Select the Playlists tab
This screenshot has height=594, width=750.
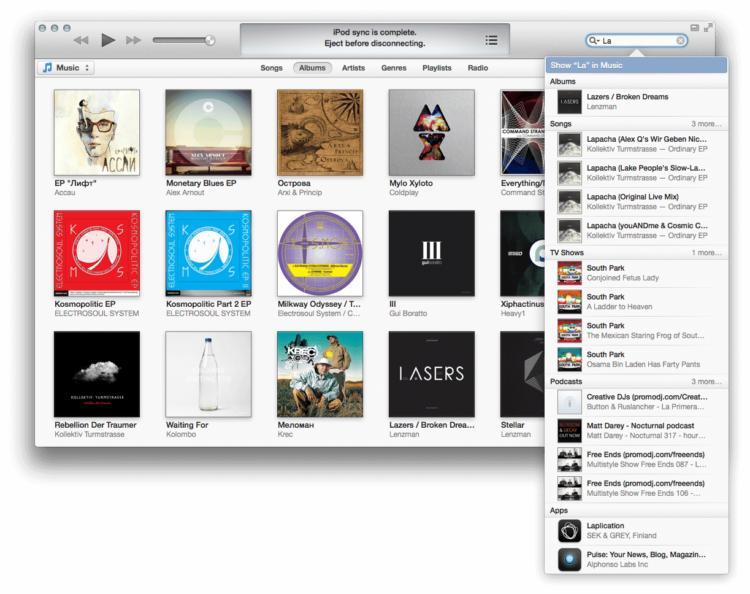pyautogui.click(x=437, y=68)
